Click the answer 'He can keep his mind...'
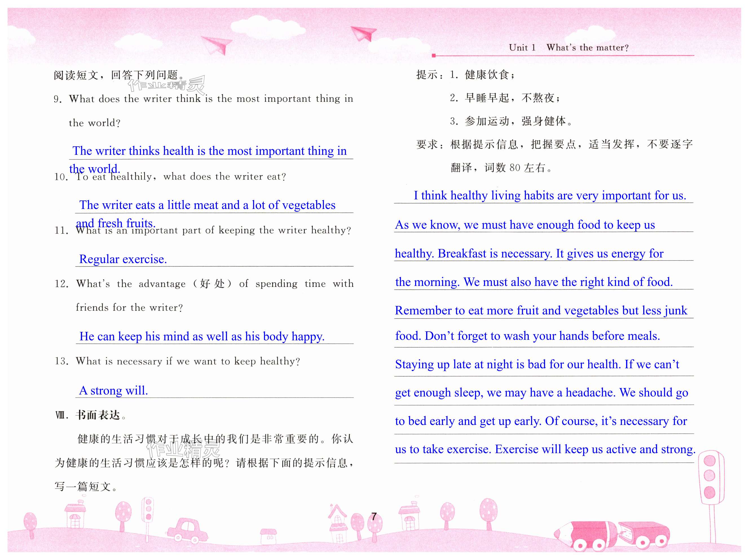749x560 pixels. (202, 336)
